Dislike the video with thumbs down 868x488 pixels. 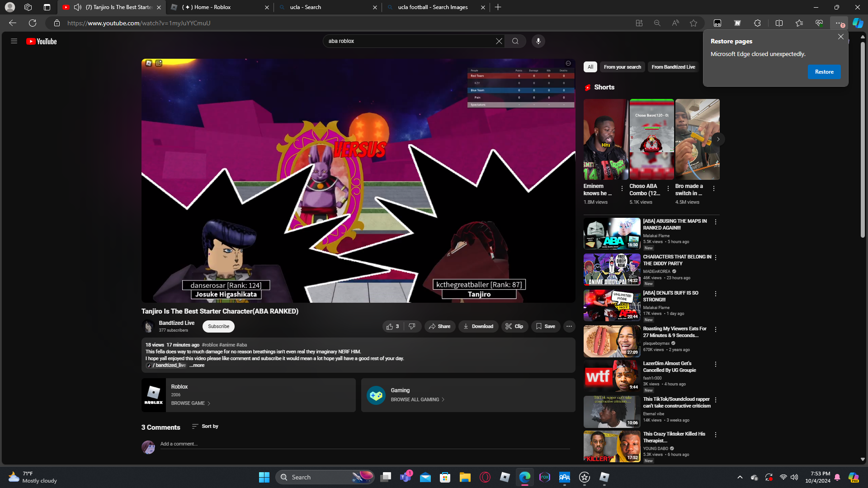tap(412, 326)
